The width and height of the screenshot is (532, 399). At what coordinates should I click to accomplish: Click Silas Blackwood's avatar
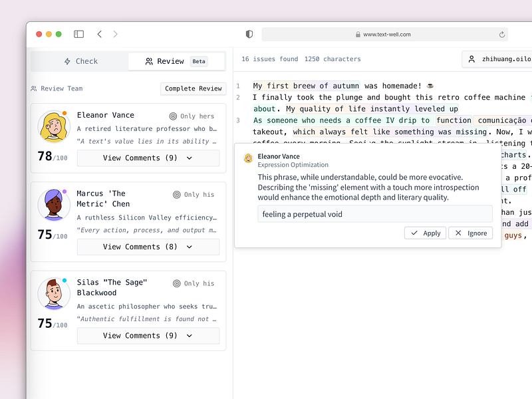[54, 294]
